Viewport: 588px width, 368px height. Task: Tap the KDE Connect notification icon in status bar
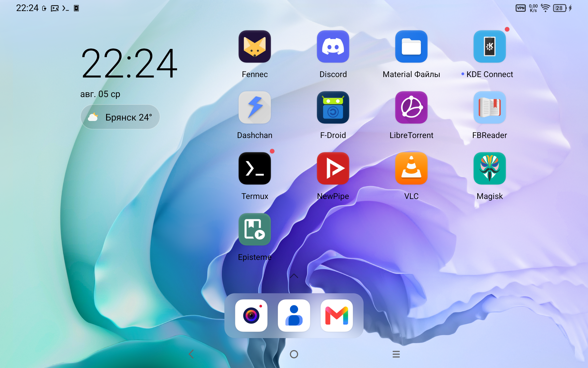tap(76, 8)
